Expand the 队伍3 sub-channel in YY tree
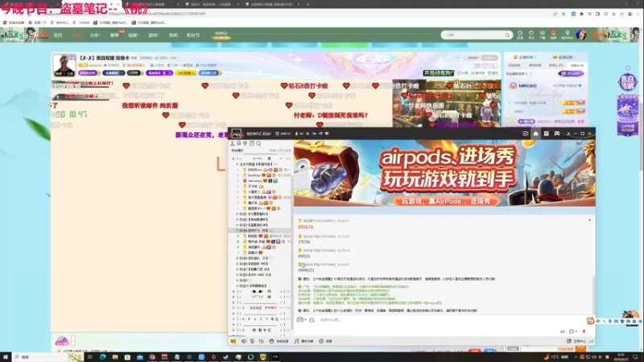The image size is (644, 362). point(237,225)
